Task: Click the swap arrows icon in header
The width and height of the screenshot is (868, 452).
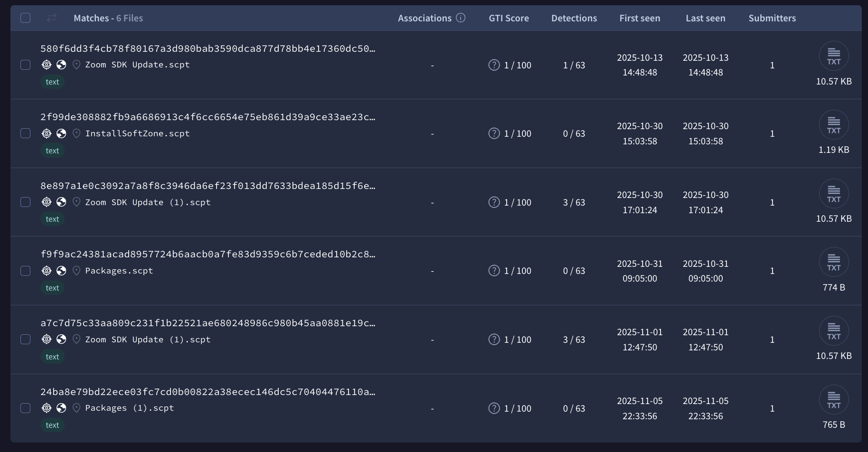Action: pyautogui.click(x=52, y=18)
